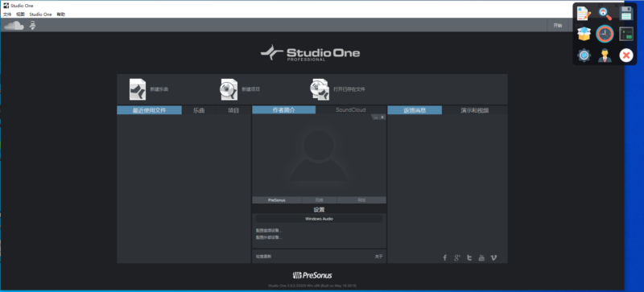Image resolution: width=644 pixels, height=292 pixels.
Task: Click the 设置 section header
Action: coord(319,209)
